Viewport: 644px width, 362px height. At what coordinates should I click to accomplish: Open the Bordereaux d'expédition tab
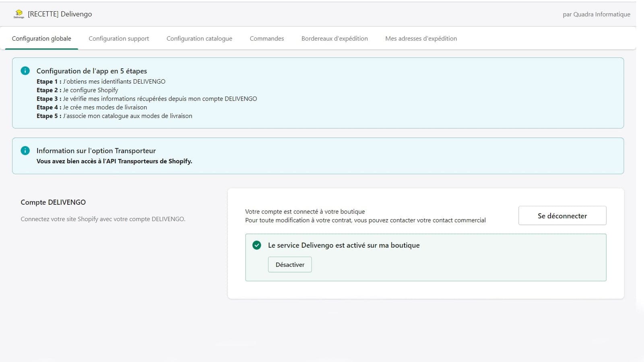point(334,38)
